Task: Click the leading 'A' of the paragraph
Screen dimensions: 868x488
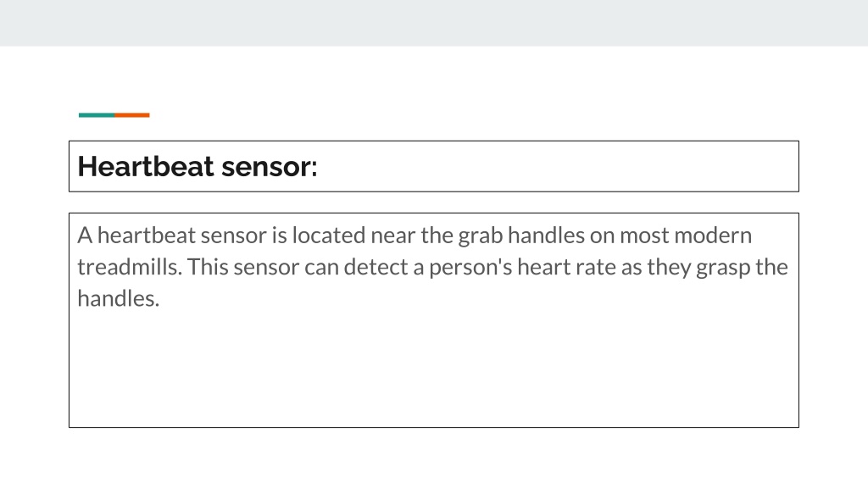Action: (85, 236)
